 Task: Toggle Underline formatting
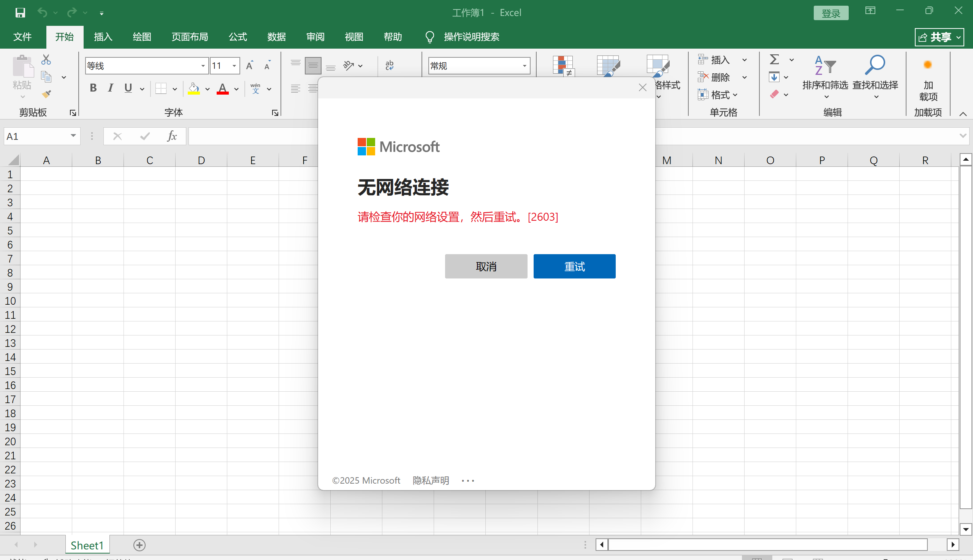point(128,88)
